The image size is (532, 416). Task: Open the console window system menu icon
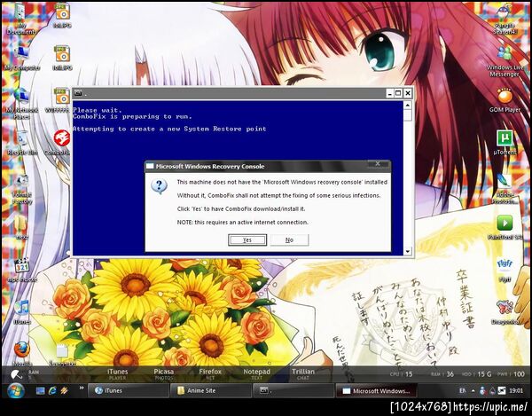pos(78,93)
